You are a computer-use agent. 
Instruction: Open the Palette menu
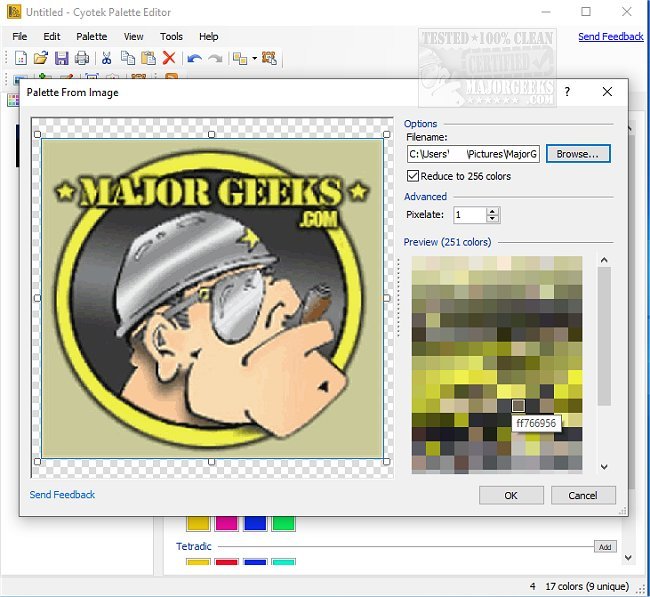[91, 36]
